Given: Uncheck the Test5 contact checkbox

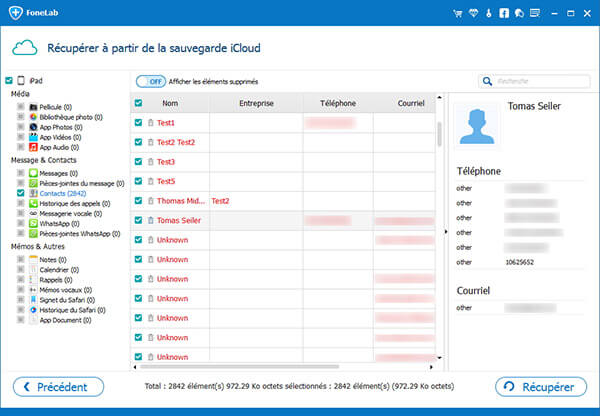Looking at the screenshot, I should [139, 181].
